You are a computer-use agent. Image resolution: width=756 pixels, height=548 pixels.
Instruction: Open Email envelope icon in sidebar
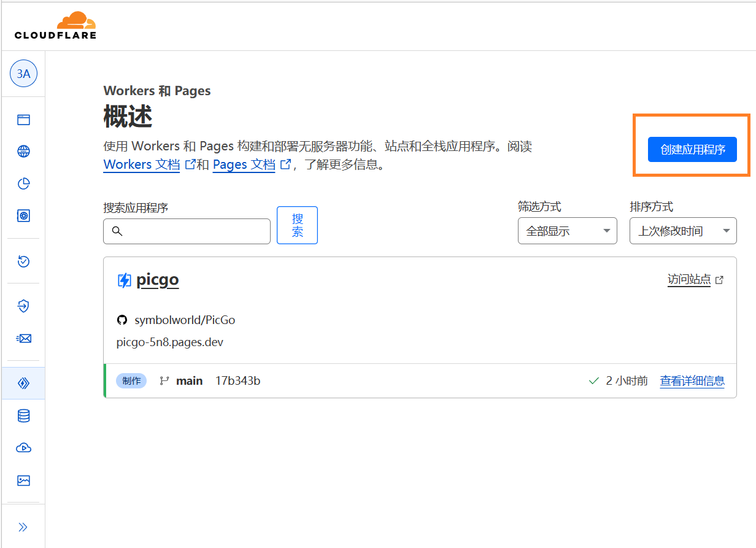tap(23, 338)
